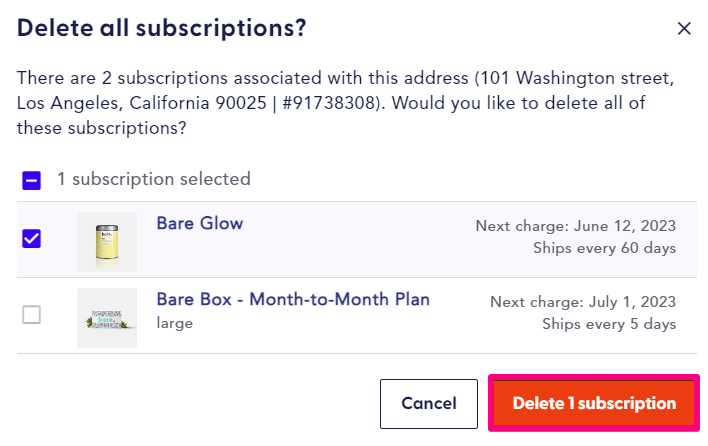
Task: Click the "Ships every 60 days" text
Action: [605, 248]
